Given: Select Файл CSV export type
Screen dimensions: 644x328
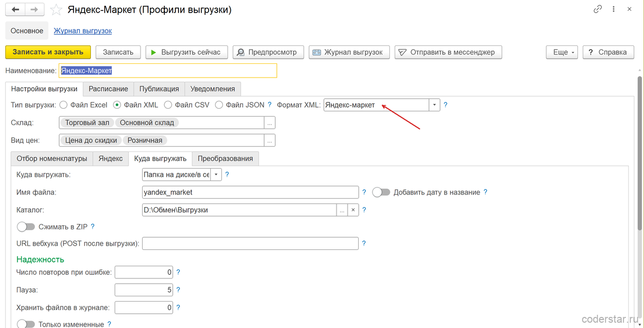Looking at the screenshot, I should (x=168, y=105).
